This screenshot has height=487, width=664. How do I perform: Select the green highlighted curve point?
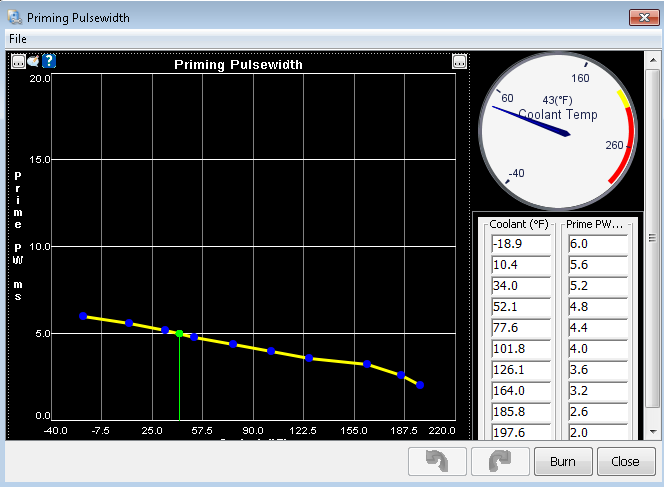[179, 333]
